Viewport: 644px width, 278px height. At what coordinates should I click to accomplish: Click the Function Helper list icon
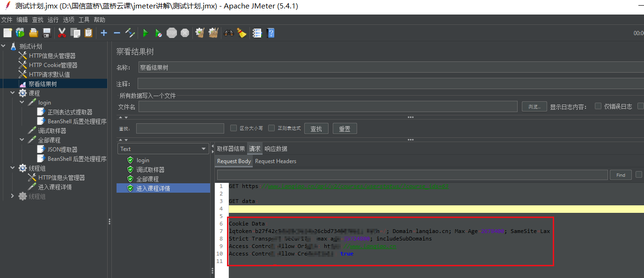[x=256, y=33]
